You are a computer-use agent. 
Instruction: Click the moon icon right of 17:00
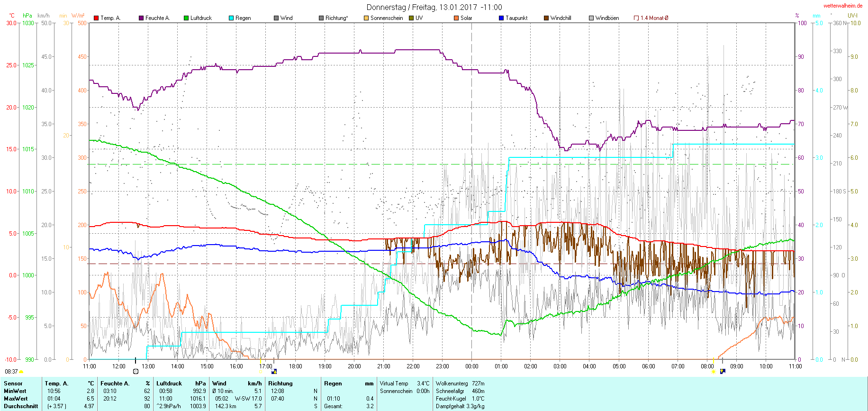click(274, 372)
